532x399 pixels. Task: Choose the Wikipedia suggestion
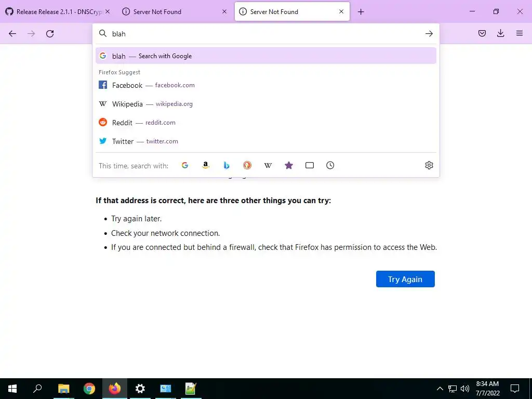pyautogui.click(x=265, y=104)
